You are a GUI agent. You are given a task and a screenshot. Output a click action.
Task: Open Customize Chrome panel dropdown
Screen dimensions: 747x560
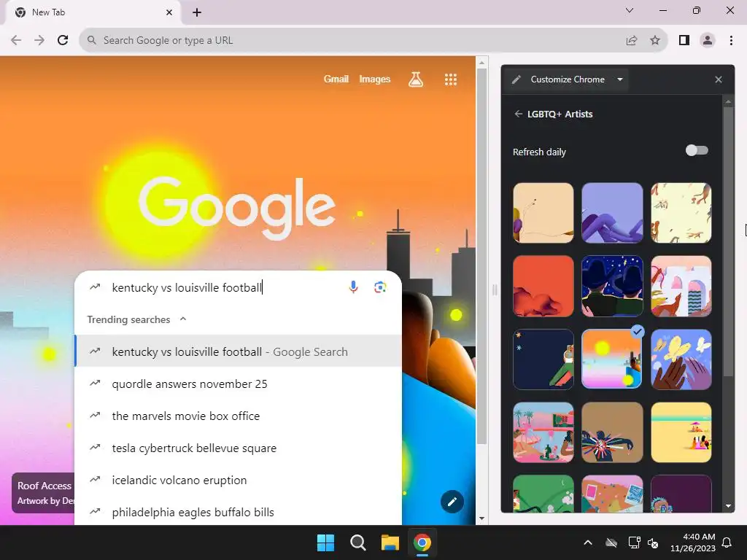point(620,79)
